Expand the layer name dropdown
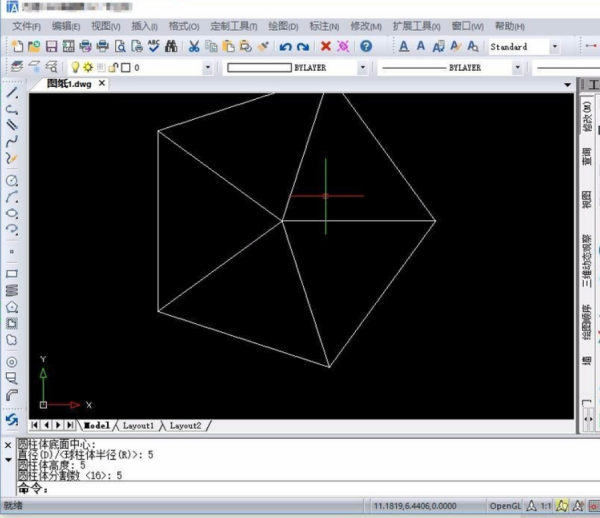 pos(208,67)
